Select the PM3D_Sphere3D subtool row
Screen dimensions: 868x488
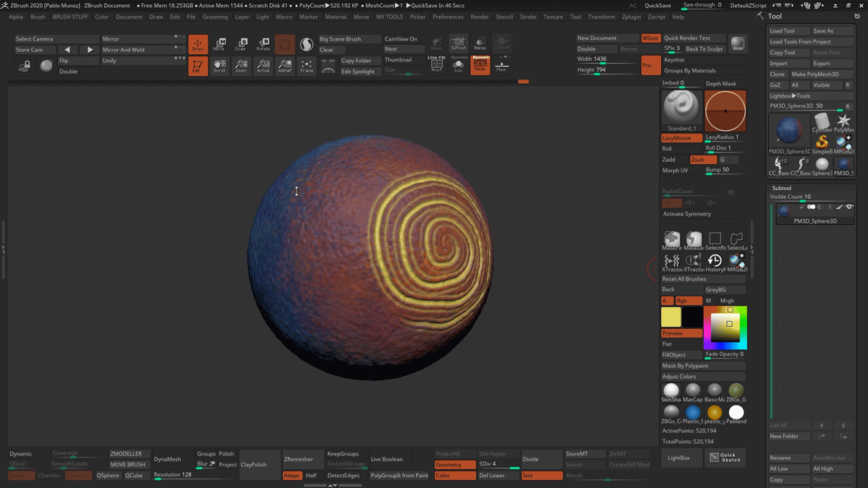[814, 214]
